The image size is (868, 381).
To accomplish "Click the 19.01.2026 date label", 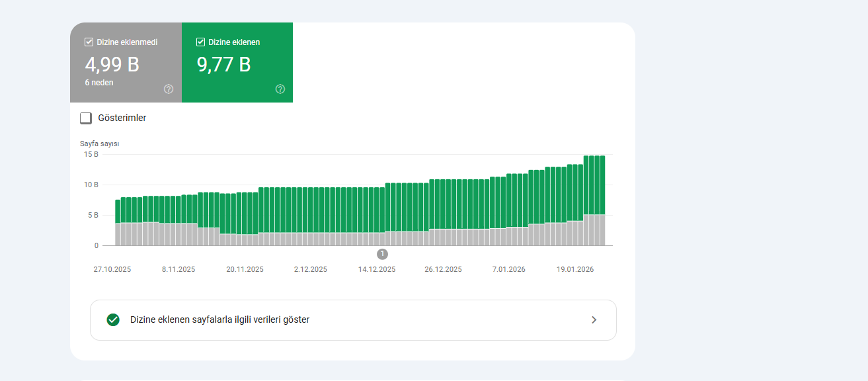I will pyautogui.click(x=575, y=270).
